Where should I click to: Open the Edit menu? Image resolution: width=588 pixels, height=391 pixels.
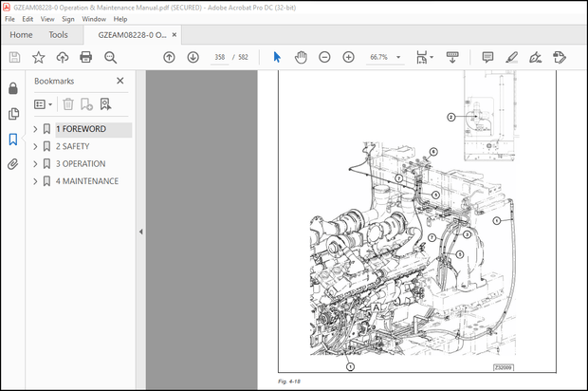click(28, 19)
